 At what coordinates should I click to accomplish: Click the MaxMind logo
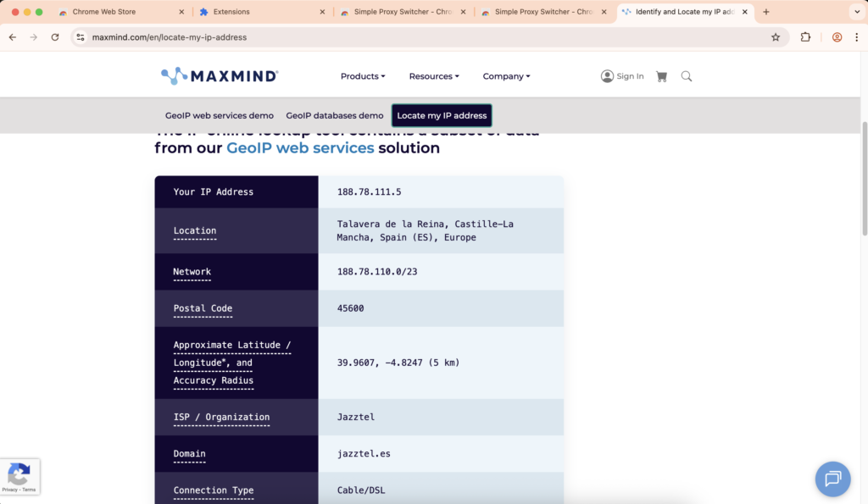click(219, 76)
